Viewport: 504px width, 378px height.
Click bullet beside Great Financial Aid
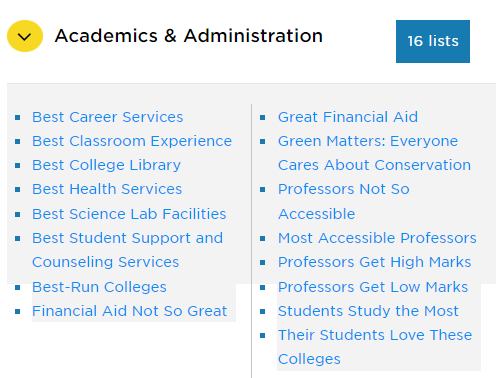(x=263, y=117)
